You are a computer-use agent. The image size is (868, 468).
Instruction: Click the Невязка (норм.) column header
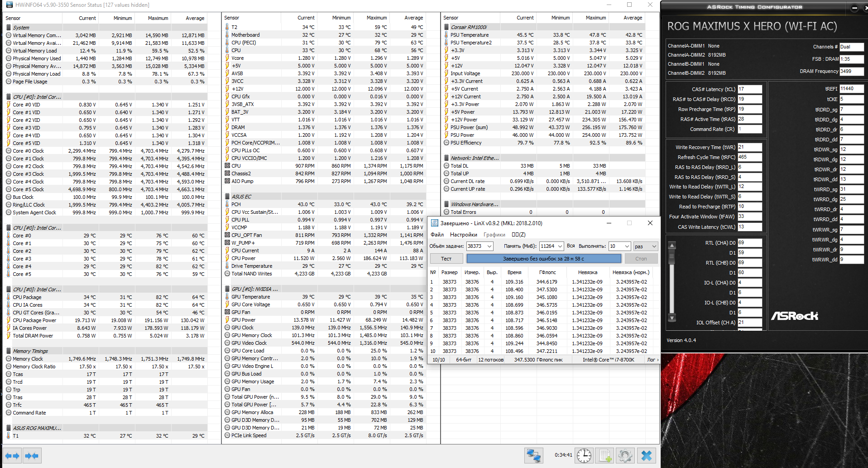631,272
